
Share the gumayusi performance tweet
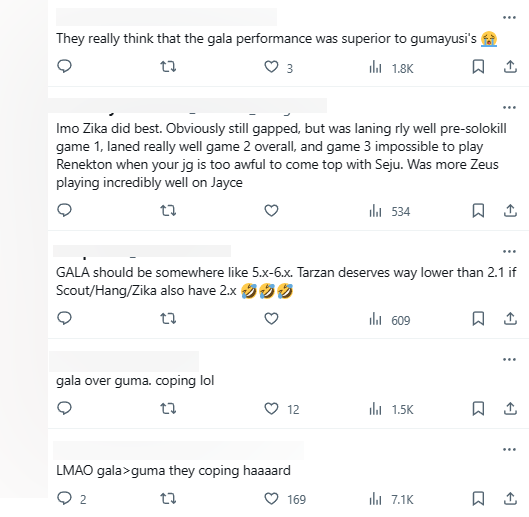pos(510,66)
